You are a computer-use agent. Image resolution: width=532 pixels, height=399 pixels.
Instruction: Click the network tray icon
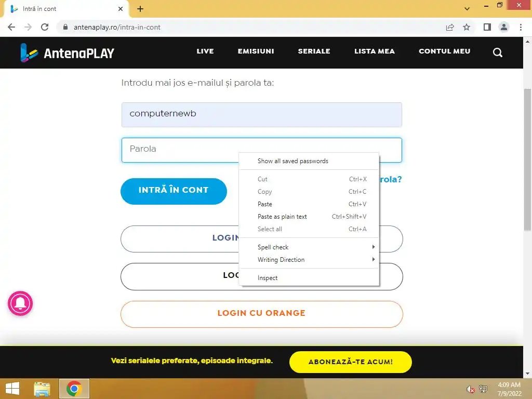pos(483,389)
